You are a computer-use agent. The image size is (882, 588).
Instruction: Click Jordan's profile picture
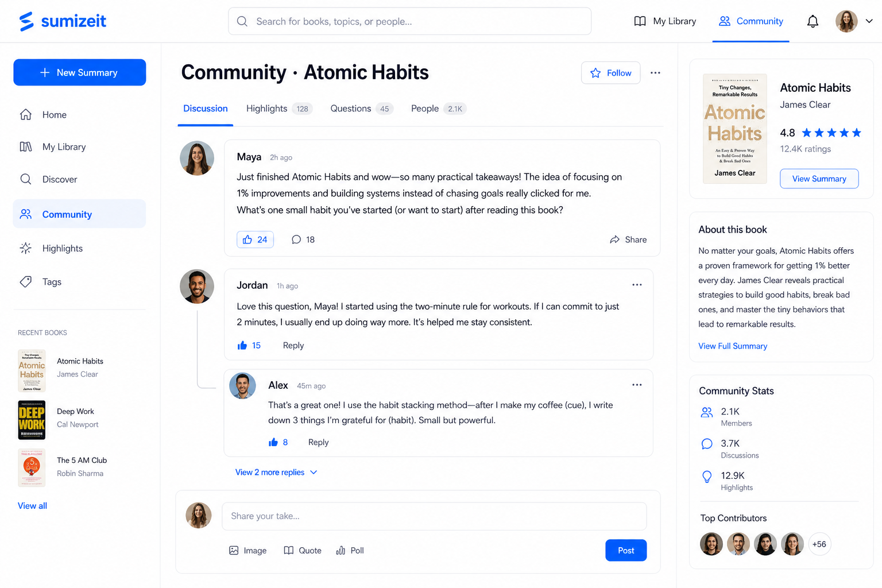pyautogui.click(x=197, y=287)
